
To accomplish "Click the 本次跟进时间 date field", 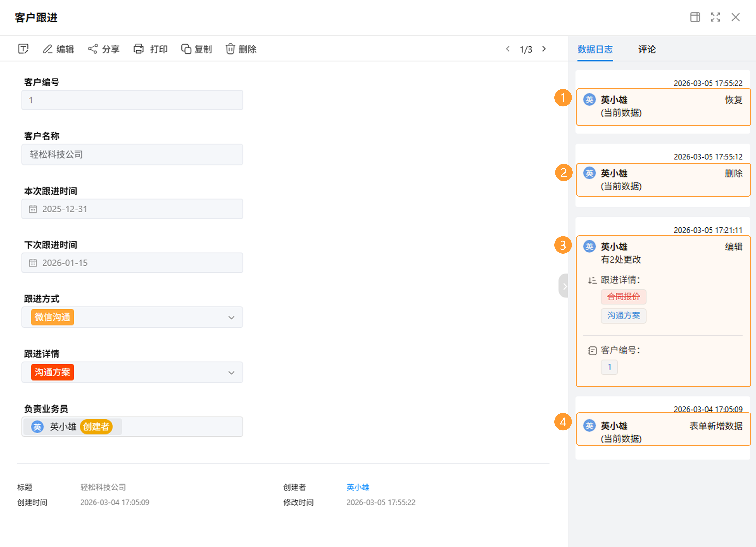I will (132, 209).
